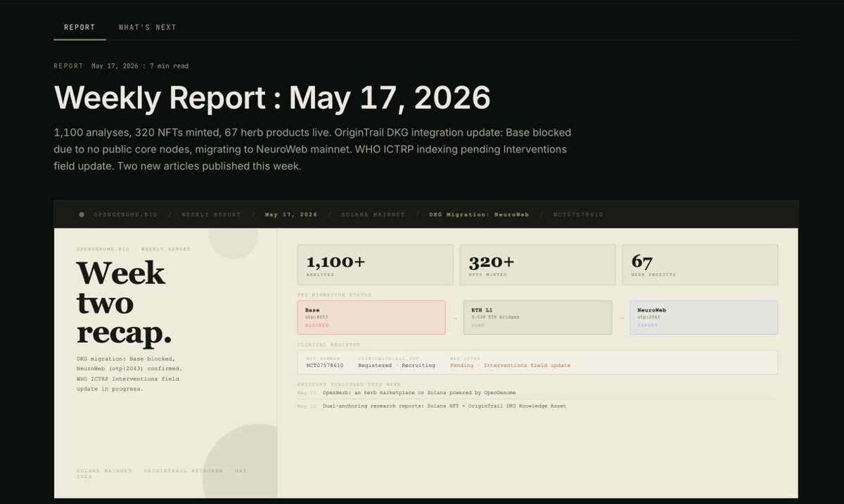The height and width of the screenshot is (504, 844).
Task: Click the DKG MIGRATION STATUS section label
Action: [x=334, y=295]
